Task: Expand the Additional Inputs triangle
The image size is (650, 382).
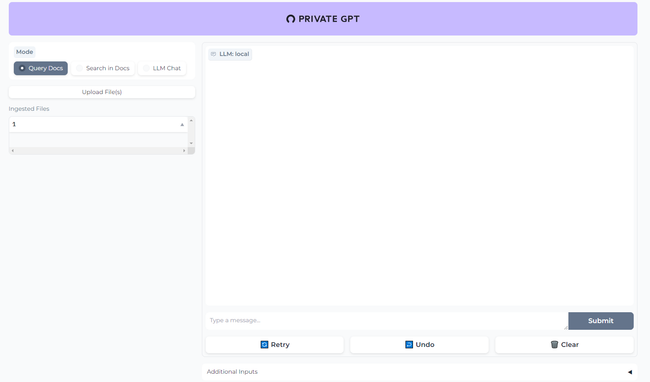Action: (630, 372)
